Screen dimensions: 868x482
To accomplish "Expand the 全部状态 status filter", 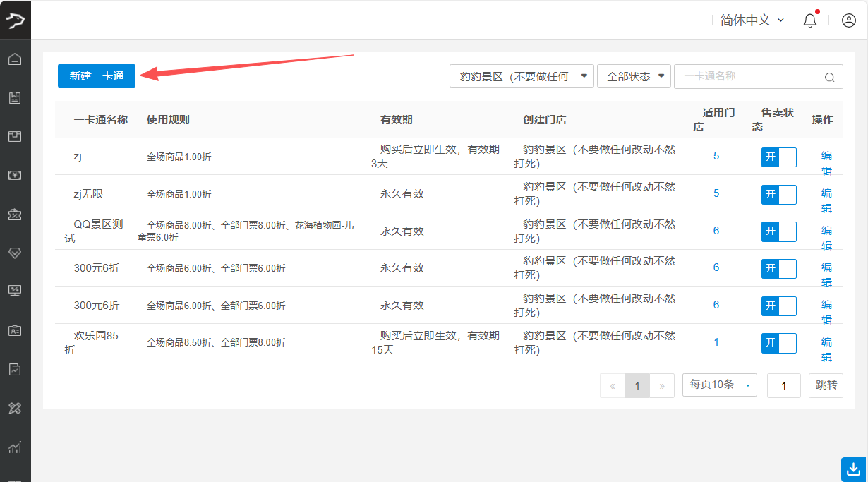I will [x=633, y=76].
